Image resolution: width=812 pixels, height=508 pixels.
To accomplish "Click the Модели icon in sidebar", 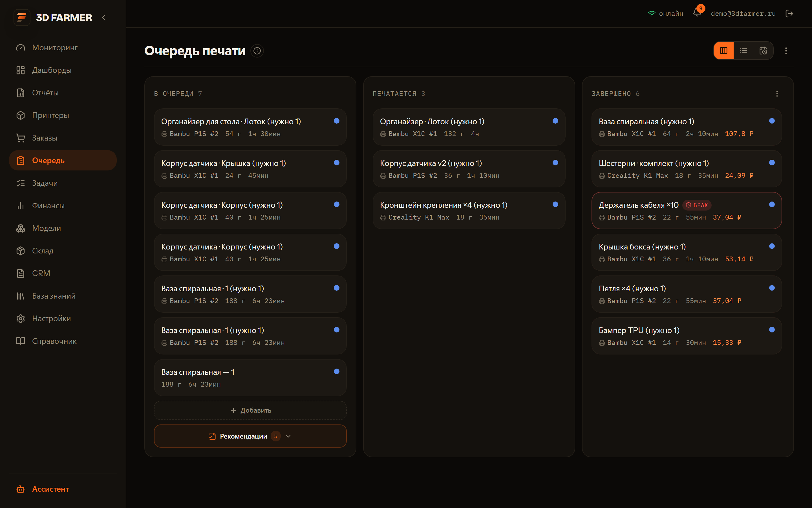I will pos(21,228).
